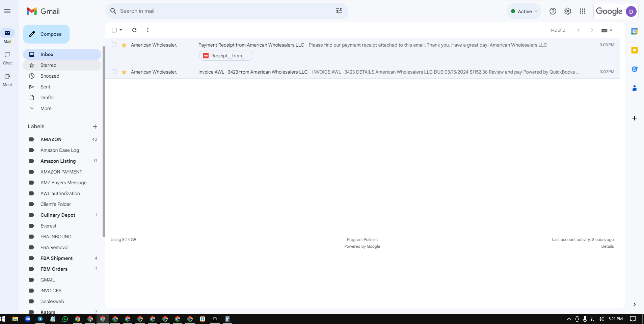Image resolution: width=644 pixels, height=324 pixels.
Task: Open the select dropdown arrow beside checkbox
Action: click(121, 30)
